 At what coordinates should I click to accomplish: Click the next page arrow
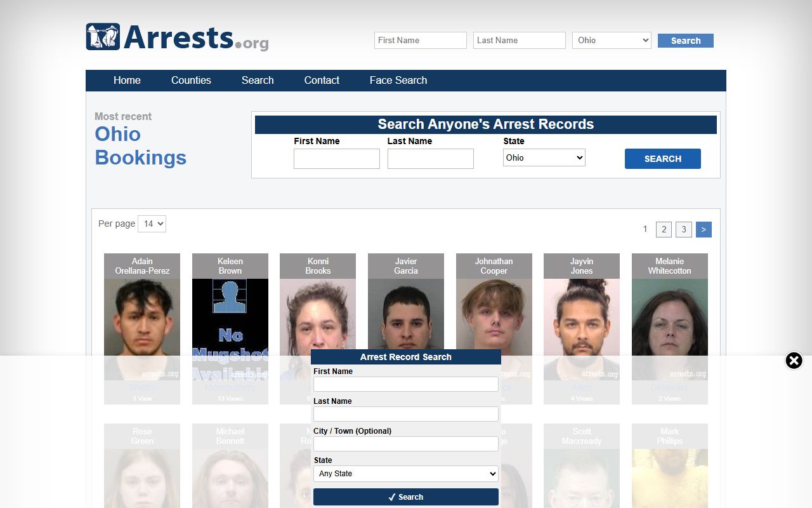click(704, 230)
